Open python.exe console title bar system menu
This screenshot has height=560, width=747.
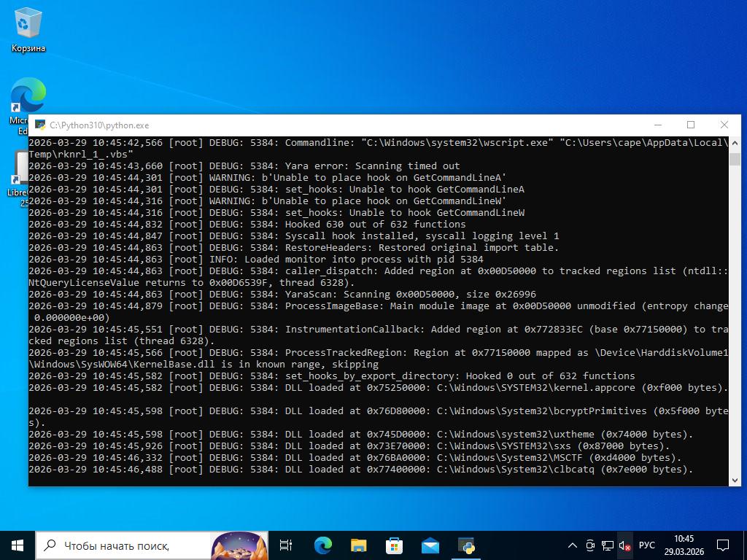pos(39,125)
